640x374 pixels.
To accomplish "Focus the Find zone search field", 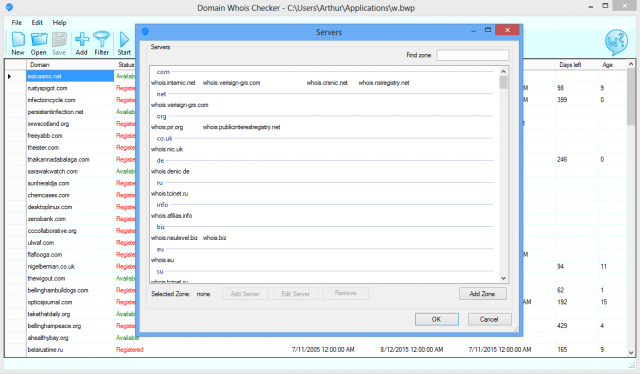I will tap(473, 55).
